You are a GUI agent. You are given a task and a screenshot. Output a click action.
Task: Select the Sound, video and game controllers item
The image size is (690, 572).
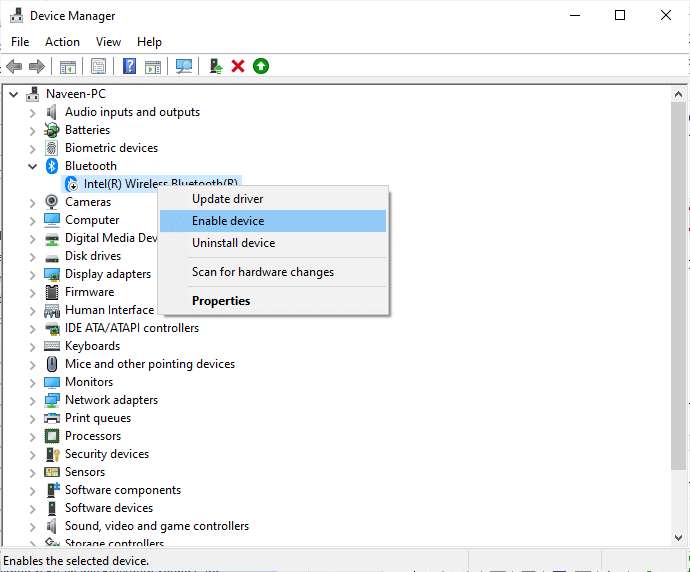tap(157, 526)
